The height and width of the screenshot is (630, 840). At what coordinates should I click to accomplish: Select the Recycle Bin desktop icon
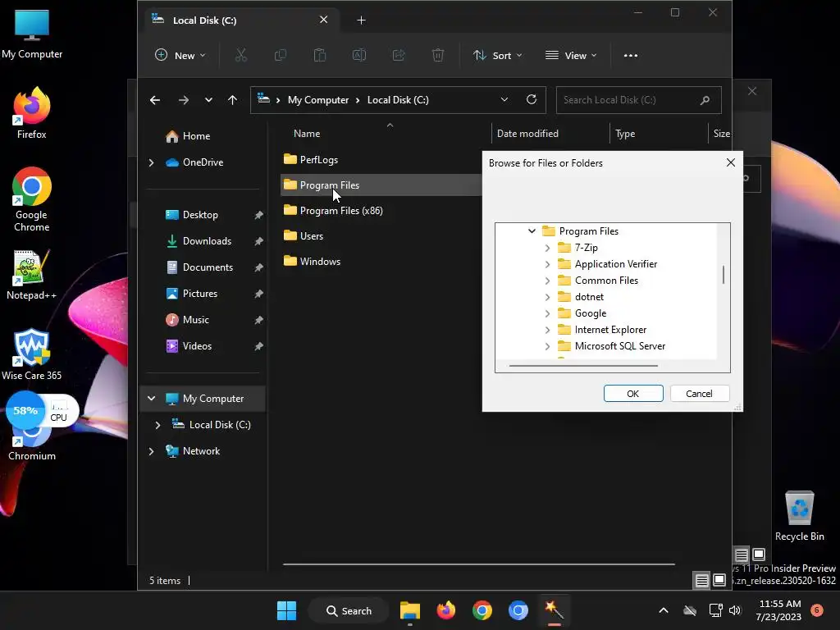pyautogui.click(x=799, y=517)
